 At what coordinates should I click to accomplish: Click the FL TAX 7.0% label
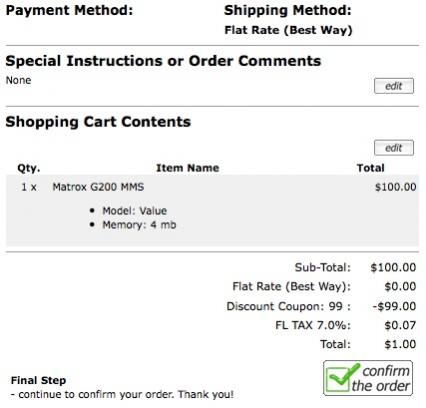click(x=313, y=325)
